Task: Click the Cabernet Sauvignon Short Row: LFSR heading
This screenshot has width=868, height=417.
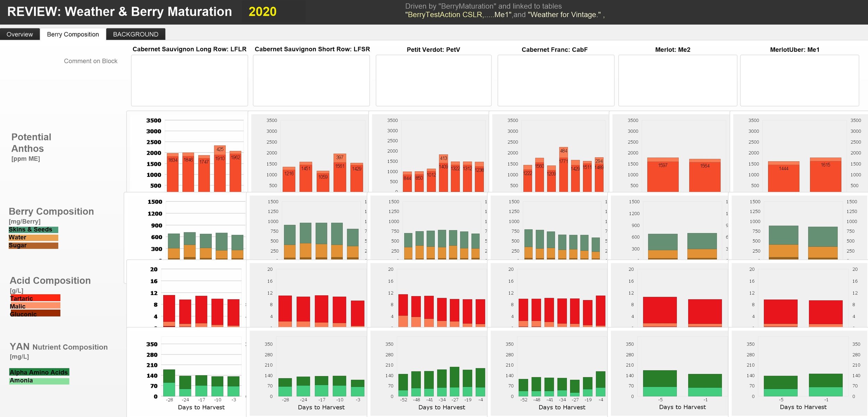Action: pyautogui.click(x=312, y=49)
